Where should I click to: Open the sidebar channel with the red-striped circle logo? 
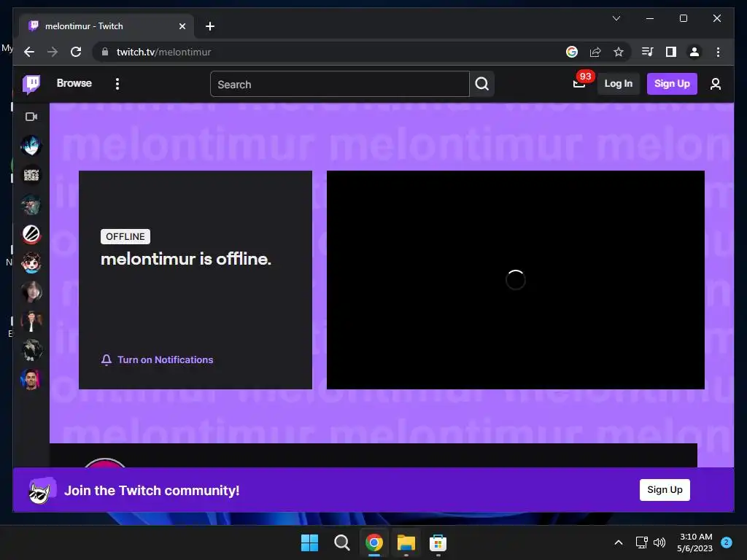(31, 234)
